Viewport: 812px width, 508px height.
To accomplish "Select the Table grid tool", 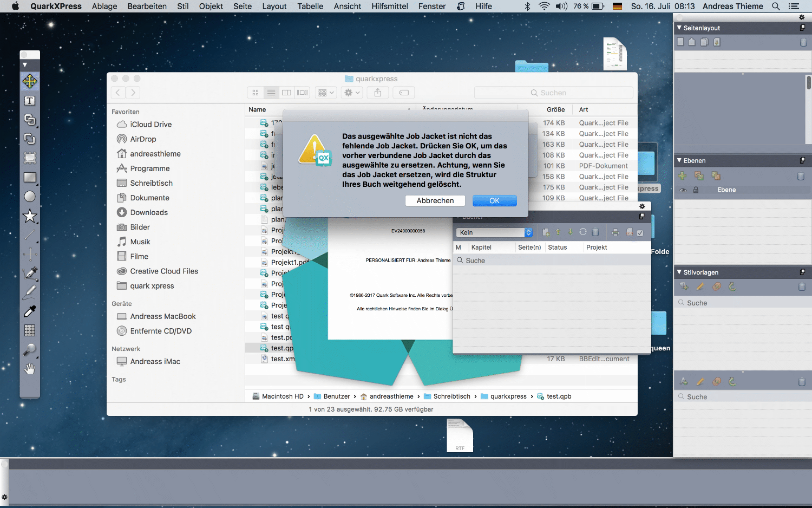I will (x=30, y=330).
